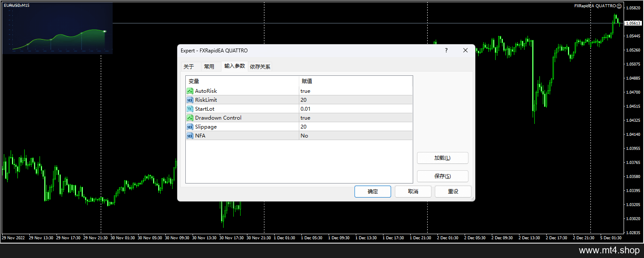Select the NFA variable name
This screenshot has height=258, width=644.
[200, 136]
